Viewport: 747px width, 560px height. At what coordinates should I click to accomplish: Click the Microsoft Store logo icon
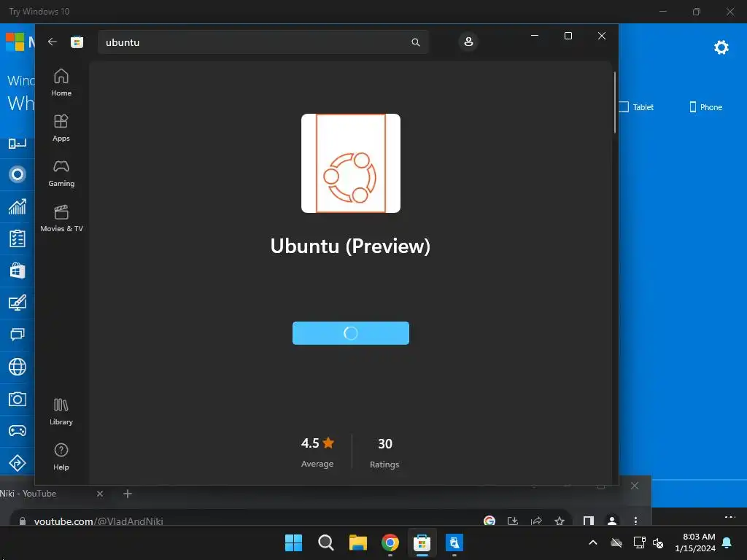[x=77, y=42]
